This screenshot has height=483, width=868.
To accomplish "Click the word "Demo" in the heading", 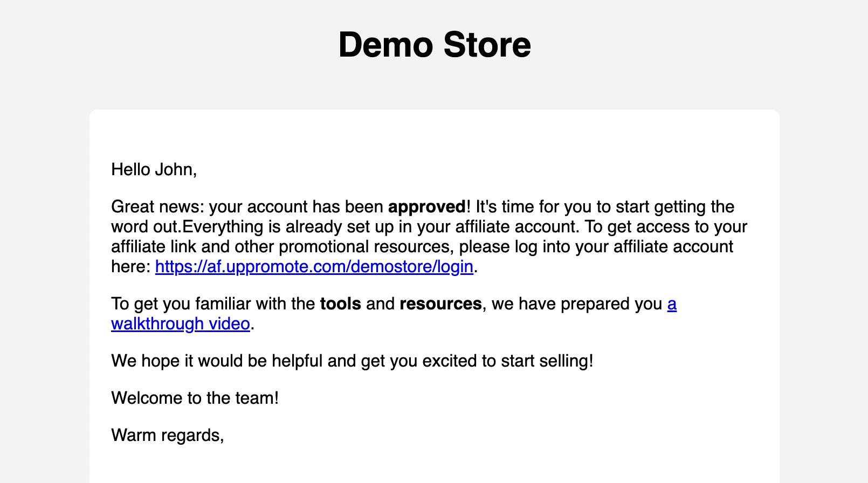I will pos(385,44).
